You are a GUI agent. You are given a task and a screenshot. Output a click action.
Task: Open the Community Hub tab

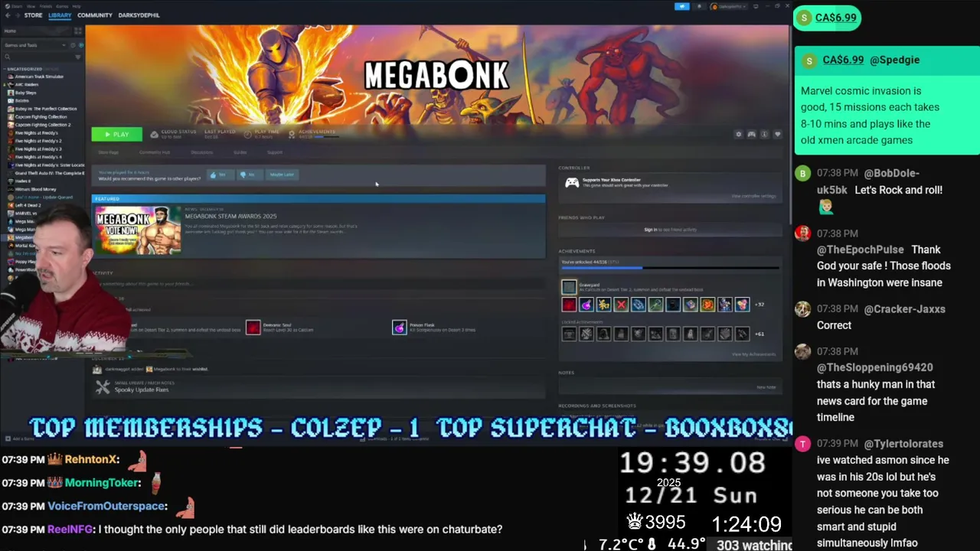pos(155,152)
